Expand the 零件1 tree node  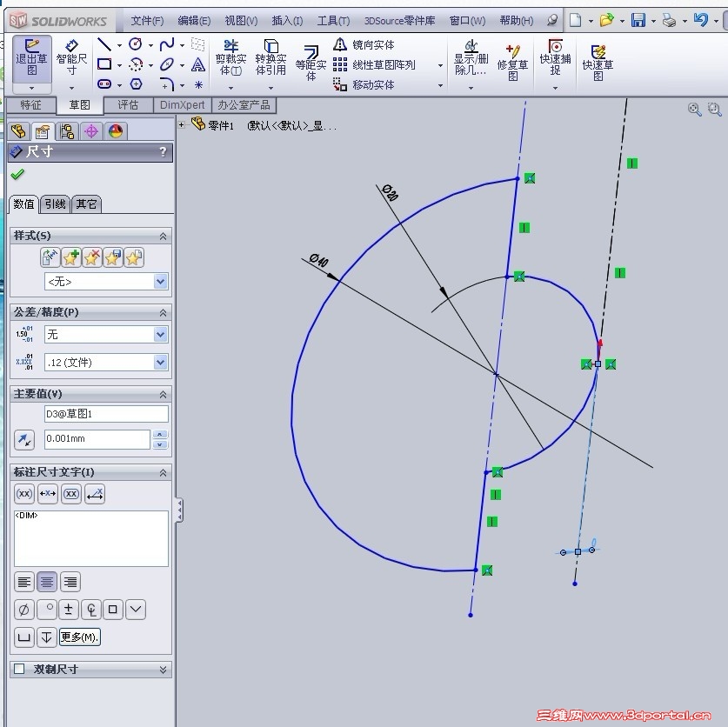[x=182, y=124]
